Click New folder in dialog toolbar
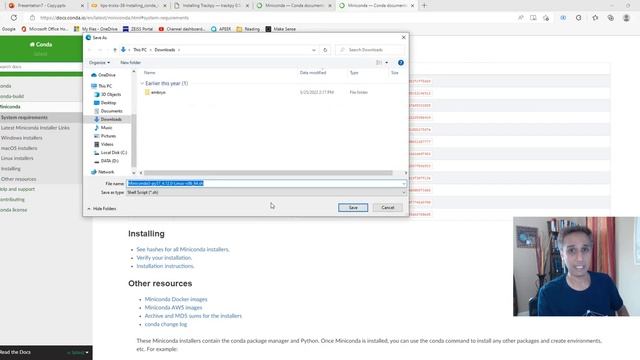The image size is (640, 360). click(131, 62)
